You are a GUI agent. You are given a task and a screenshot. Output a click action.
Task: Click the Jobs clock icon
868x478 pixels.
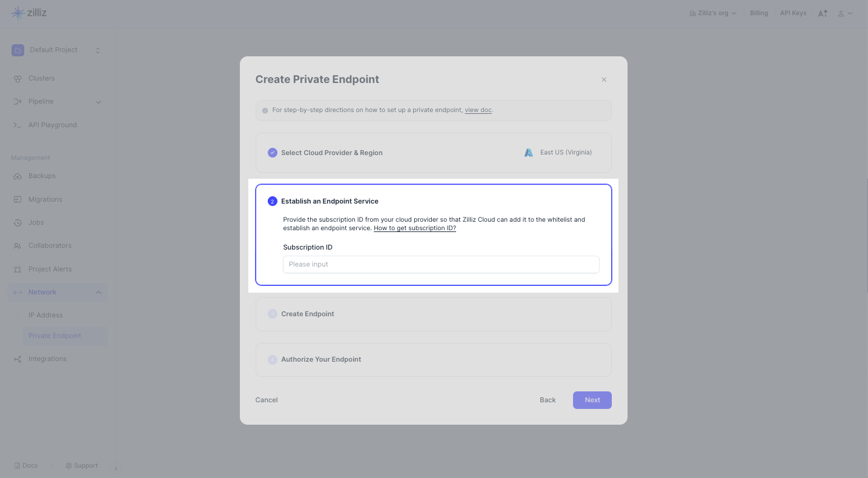pos(18,223)
